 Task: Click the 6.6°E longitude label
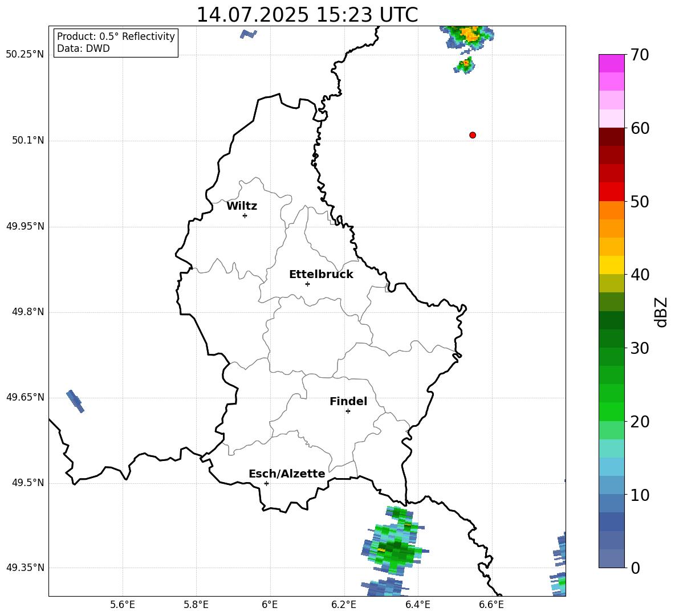[x=491, y=605]
